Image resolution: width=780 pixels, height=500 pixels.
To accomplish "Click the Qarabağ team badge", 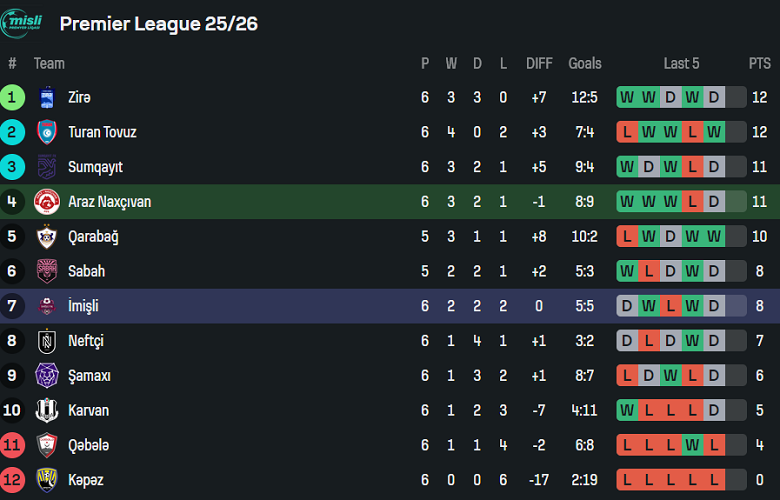I will tap(47, 237).
